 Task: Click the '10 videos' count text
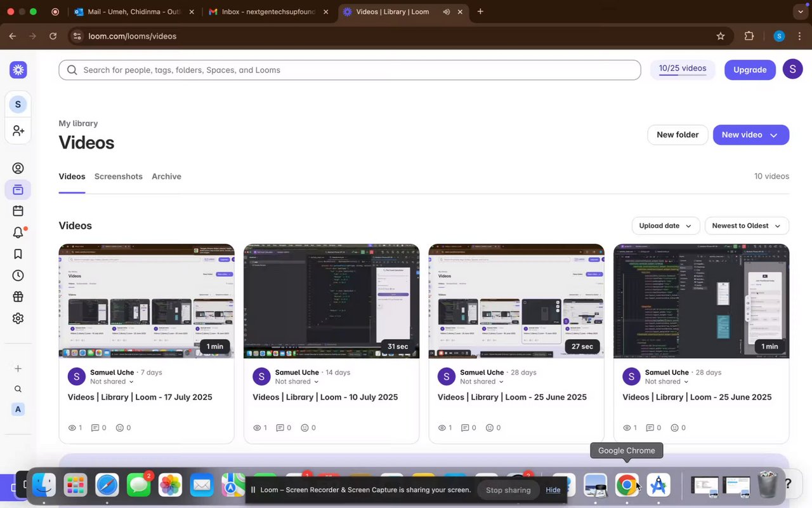[771, 177]
